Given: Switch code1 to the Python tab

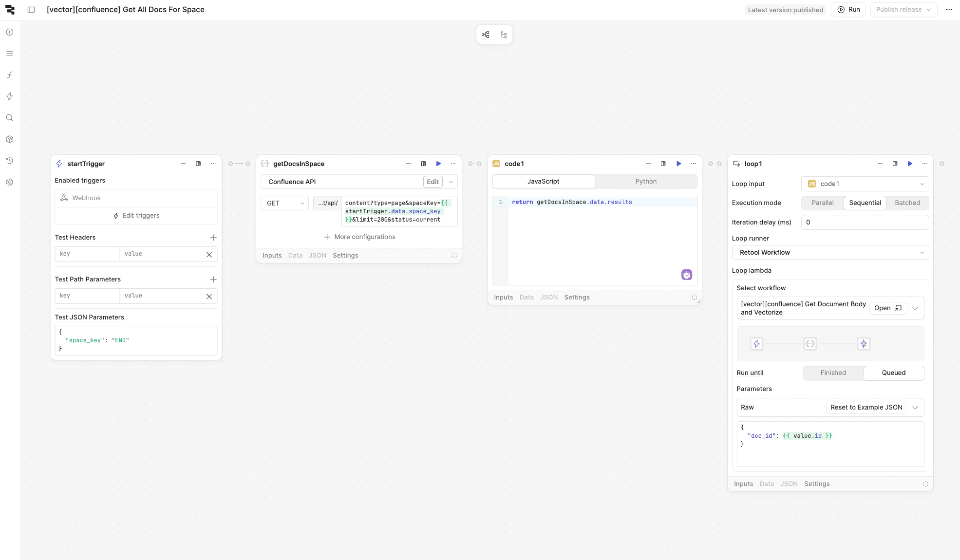Looking at the screenshot, I should tap(645, 182).
